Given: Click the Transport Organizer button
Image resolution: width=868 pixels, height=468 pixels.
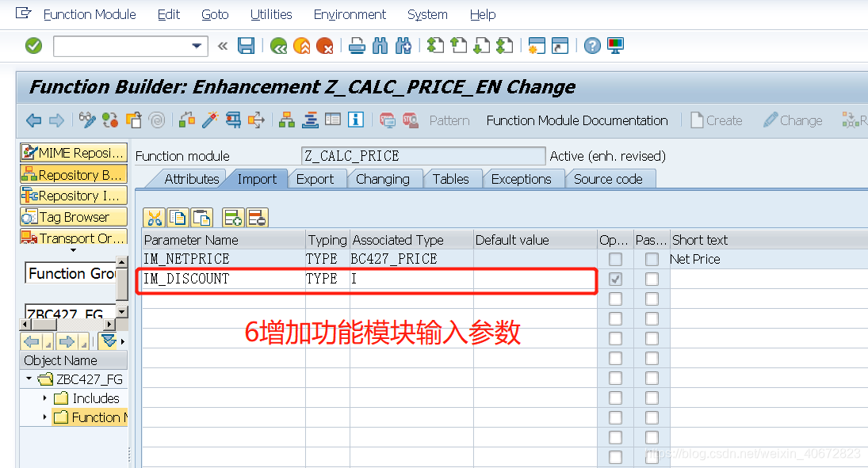Looking at the screenshot, I should pyautogui.click(x=74, y=238).
